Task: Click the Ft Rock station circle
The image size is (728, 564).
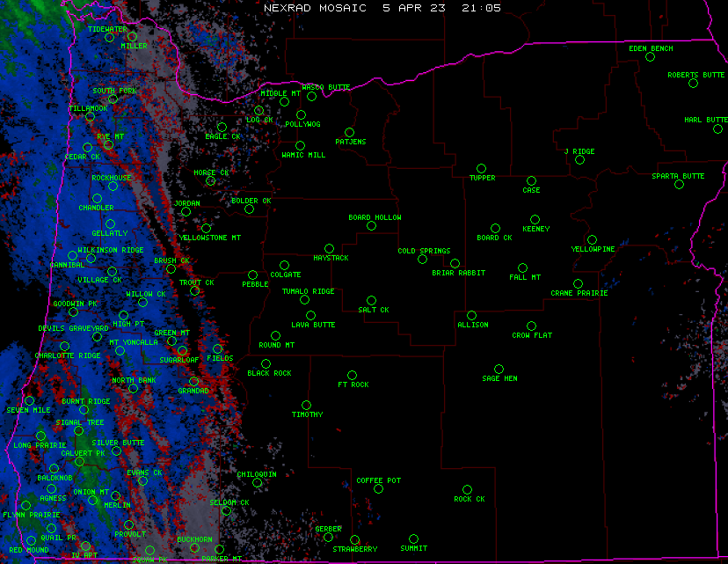Action: 352,375
